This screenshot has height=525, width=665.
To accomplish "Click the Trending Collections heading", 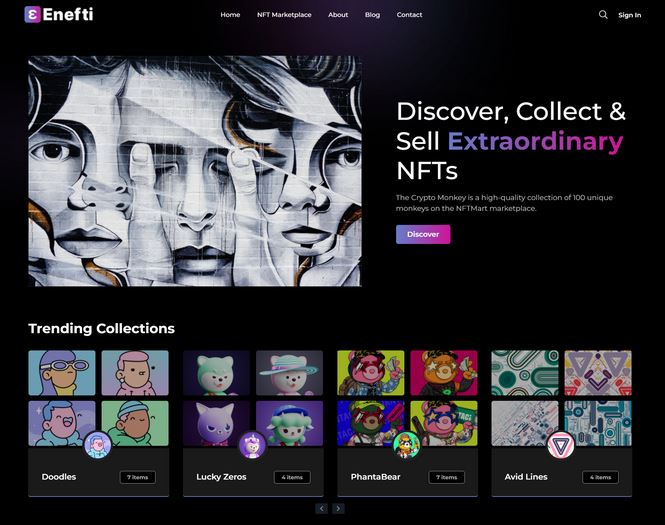I will (x=101, y=328).
